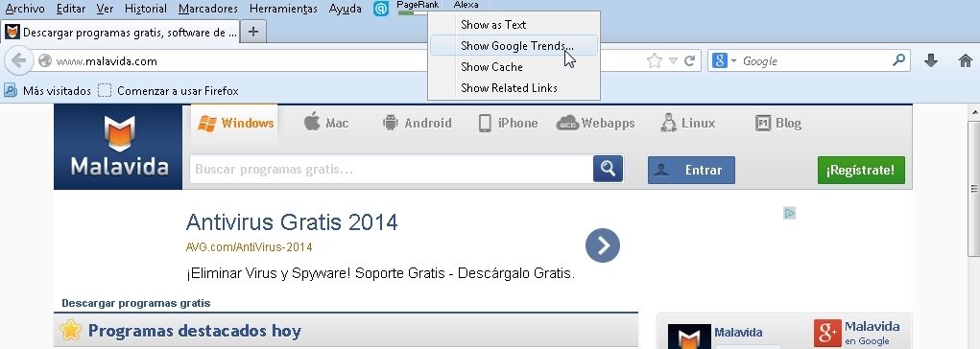Select the Android platform tab
980x349 pixels.
(x=417, y=123)
